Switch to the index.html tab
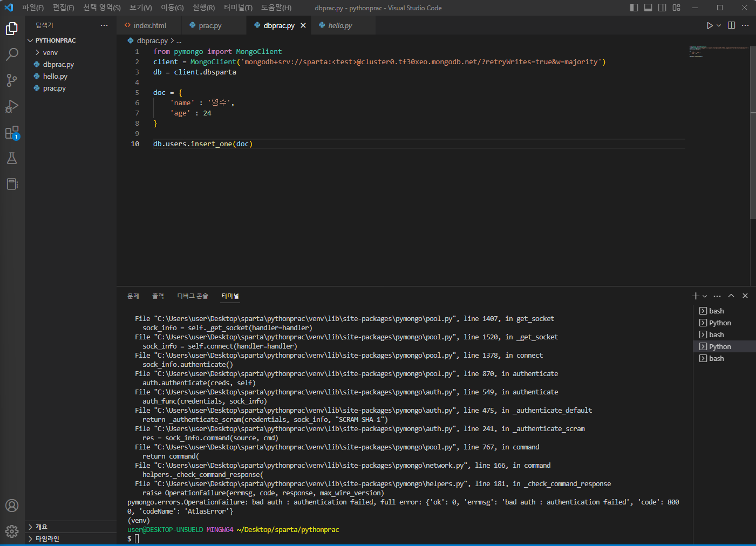The image size is (756, 546). coord(149,25)
